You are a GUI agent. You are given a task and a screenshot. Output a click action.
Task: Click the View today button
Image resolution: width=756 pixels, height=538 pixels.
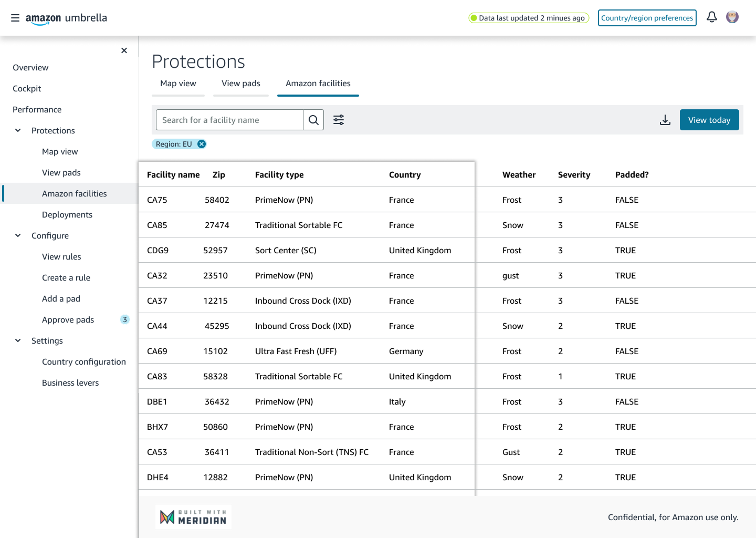709,120
